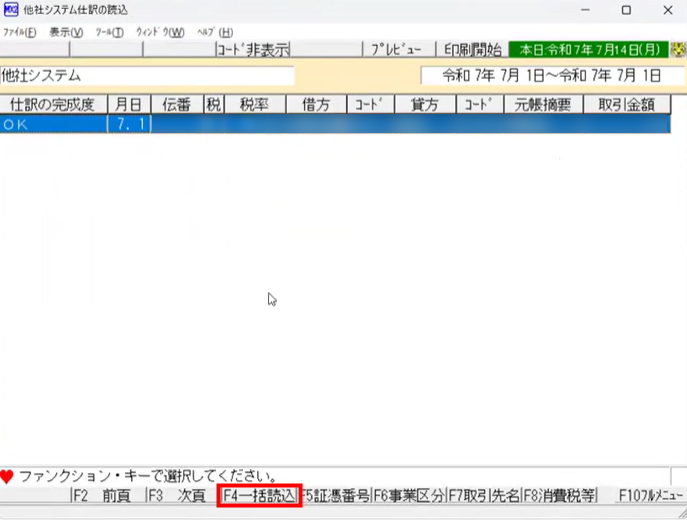Click the MJS application icon in title bar
The height and width of the screenshot is (520, 687).
[x=10, y=10]
